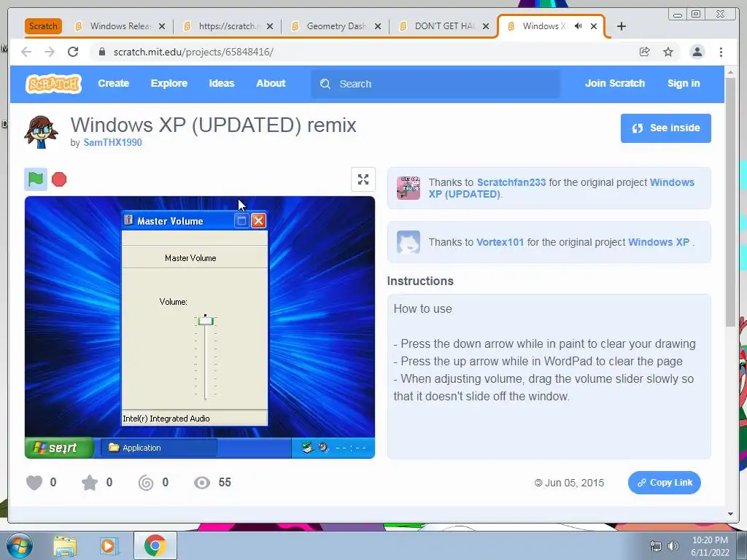The height and width of the screenshot is (560, 747).
Task: Open the Explore menu item
Action: point(169,83)
